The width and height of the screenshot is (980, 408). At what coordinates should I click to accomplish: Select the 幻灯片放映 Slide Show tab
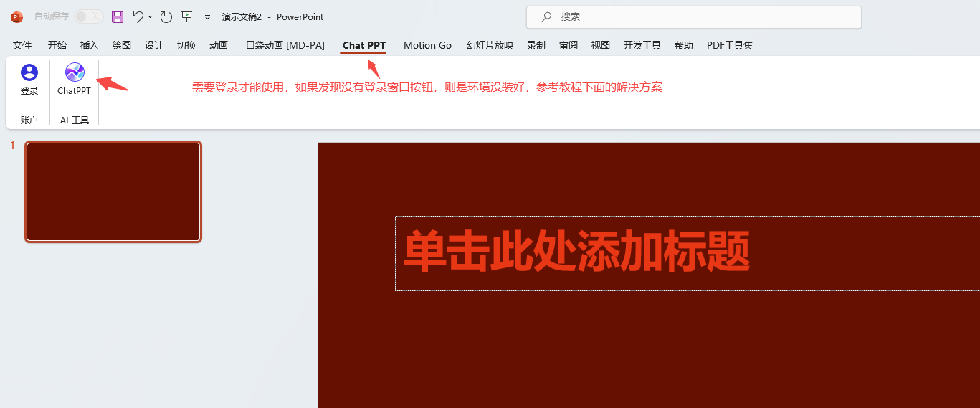pyautogui.click(x=490, y=45)
